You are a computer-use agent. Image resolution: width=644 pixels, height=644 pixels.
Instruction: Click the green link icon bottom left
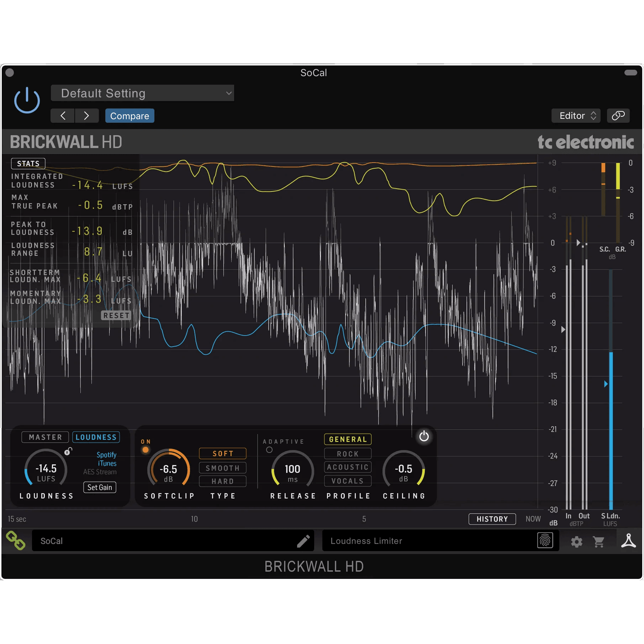[x=16, y=540]
